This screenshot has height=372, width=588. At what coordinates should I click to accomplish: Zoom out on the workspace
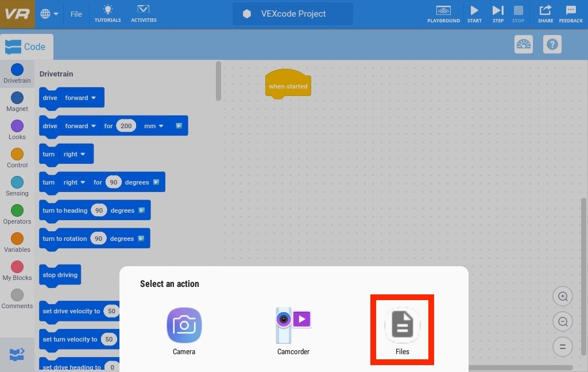563,321
